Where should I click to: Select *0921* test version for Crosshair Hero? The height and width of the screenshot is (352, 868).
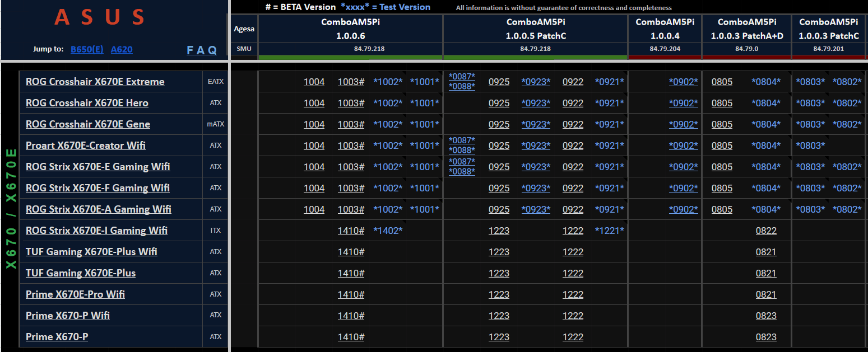[x=610, y=103]
